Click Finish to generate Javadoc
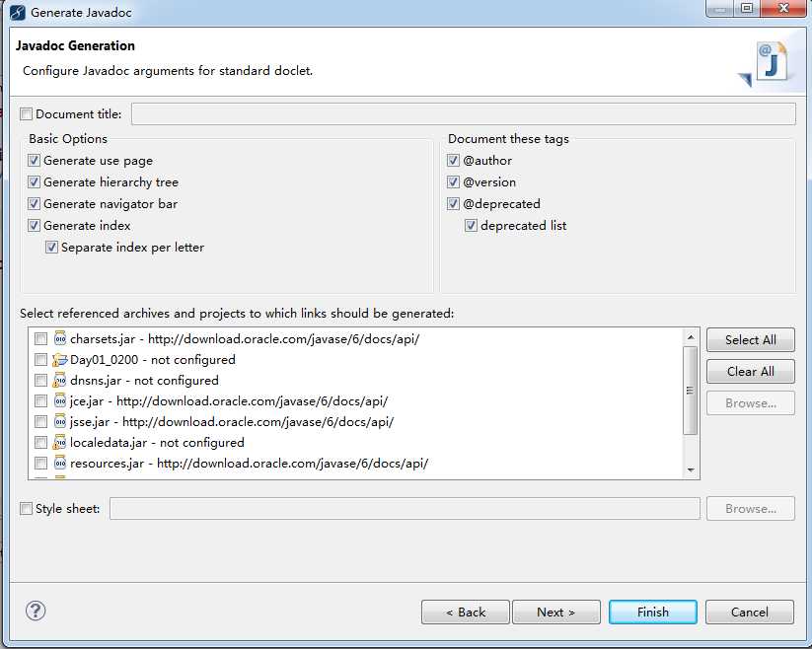Screen dimensions: 812x649 [653, 613]
